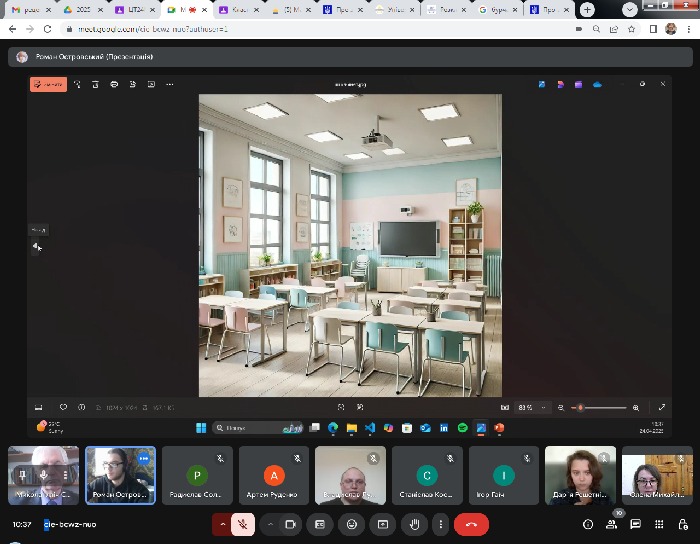The width and height of the screenshot is (700, 544).
Task: Click the present screen icon
Action: click(381, 524)
